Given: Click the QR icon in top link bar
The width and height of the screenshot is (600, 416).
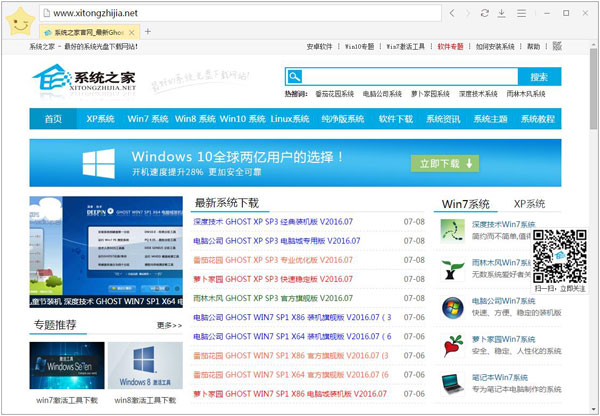Looking at the screenshot, I should point(557,46).
